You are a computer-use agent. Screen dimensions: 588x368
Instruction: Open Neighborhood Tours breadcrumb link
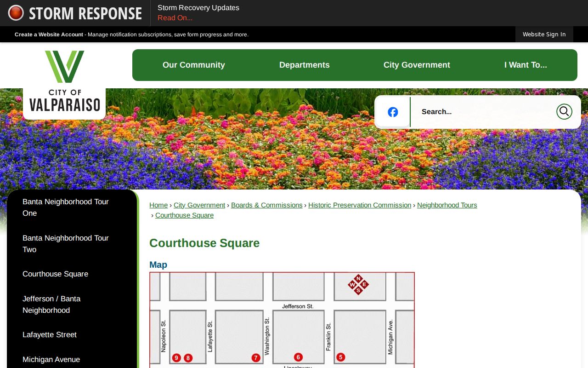click(447, 205)
